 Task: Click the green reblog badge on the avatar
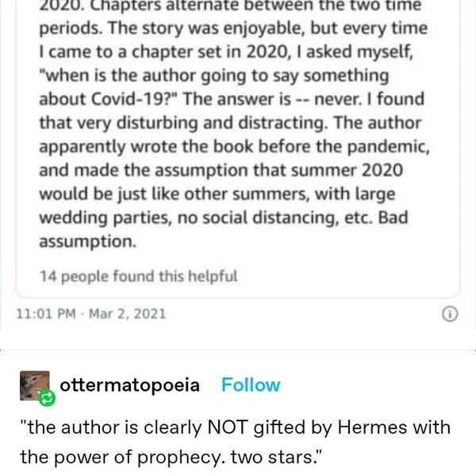click(x=45, y=395)
